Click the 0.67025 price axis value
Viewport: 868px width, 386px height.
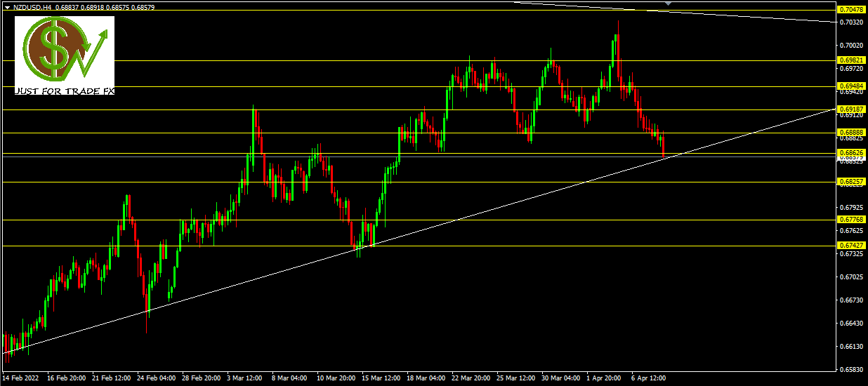(x=852, y=277)
